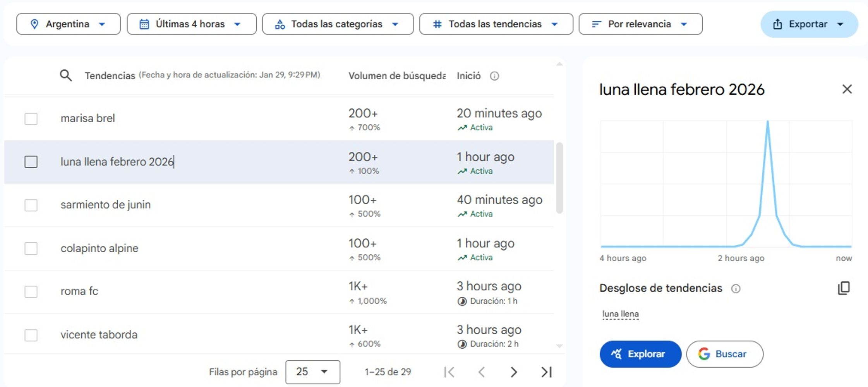This screenshot has height=387, width=868.
Task: Open the Exportar menu button
Action: [x=809, y=24]
